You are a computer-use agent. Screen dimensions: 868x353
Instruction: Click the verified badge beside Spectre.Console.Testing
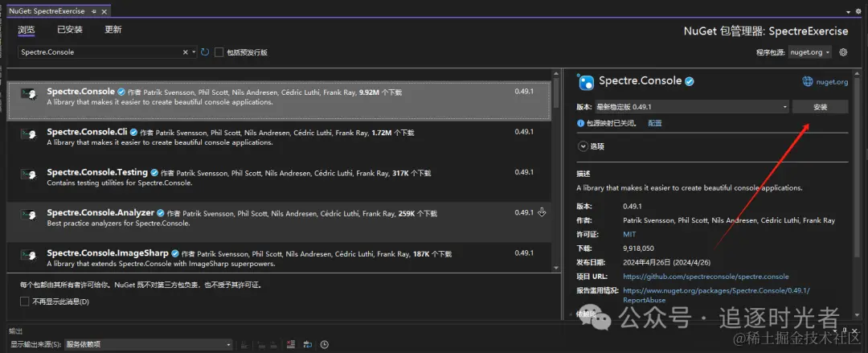click(x=154, y=173)
